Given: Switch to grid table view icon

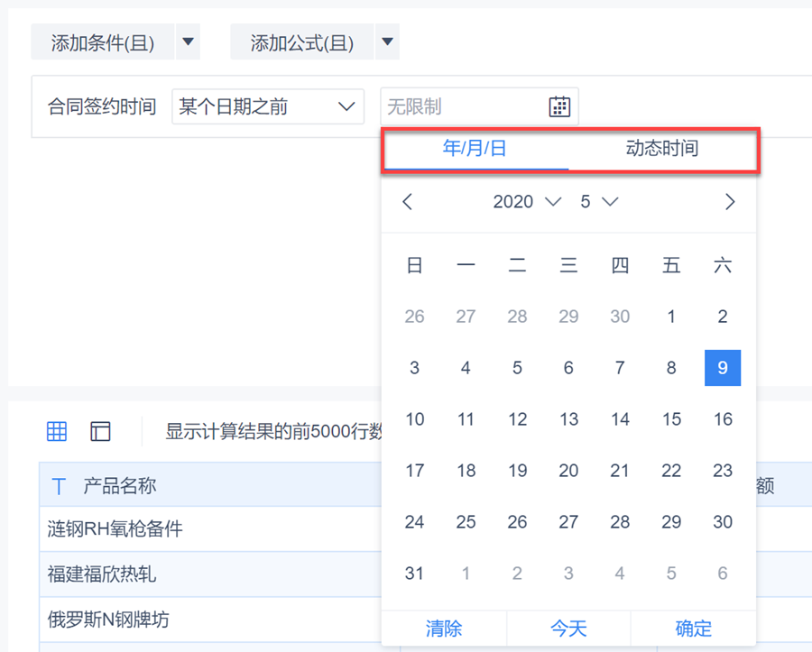Looking at the screenshot, I should 57,431.
